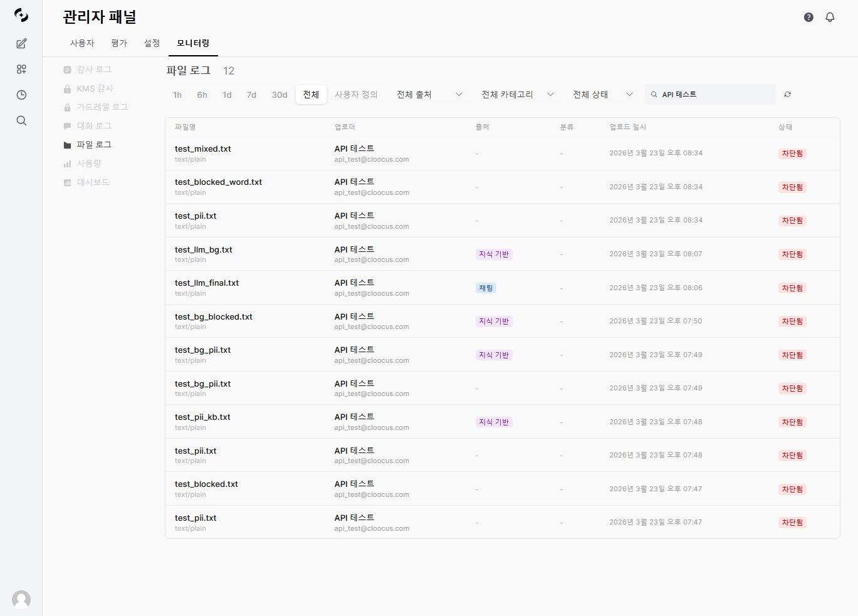Open 가드레일 로그 menu item
Image resolution: width=858 pixels, height=616 pixels.
[x=102, y=107]
